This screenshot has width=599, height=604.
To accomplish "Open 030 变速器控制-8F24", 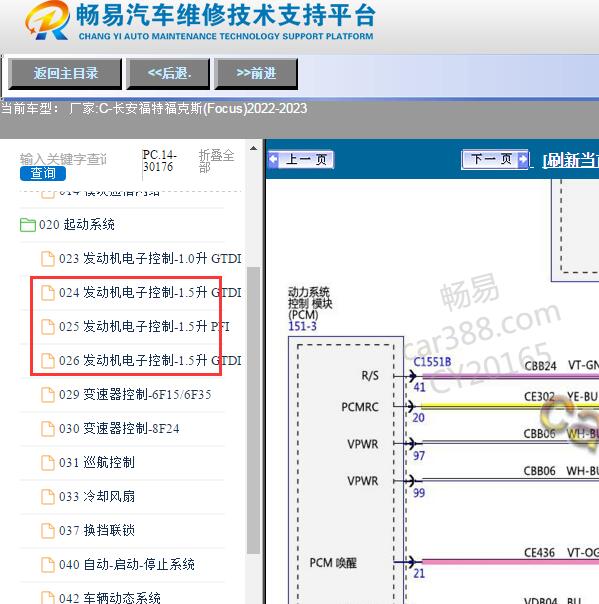I will click(x=119, y=428).
